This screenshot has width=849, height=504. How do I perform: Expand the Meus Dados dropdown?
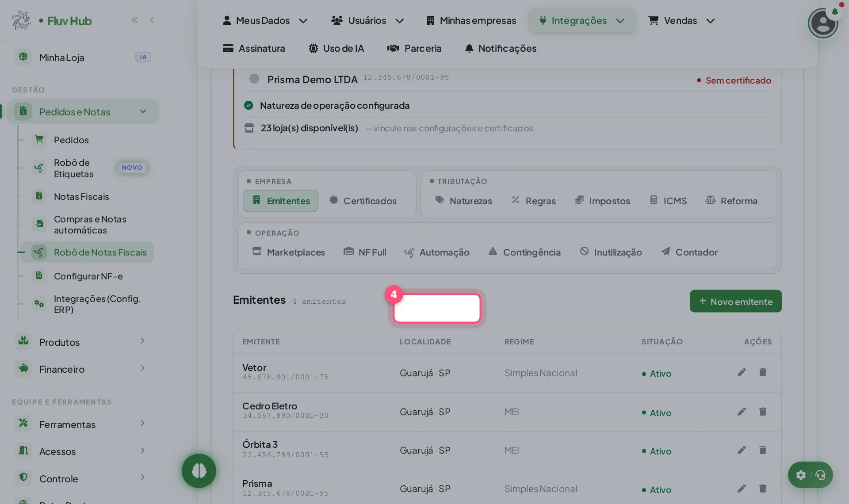click(x=265, y=21)
